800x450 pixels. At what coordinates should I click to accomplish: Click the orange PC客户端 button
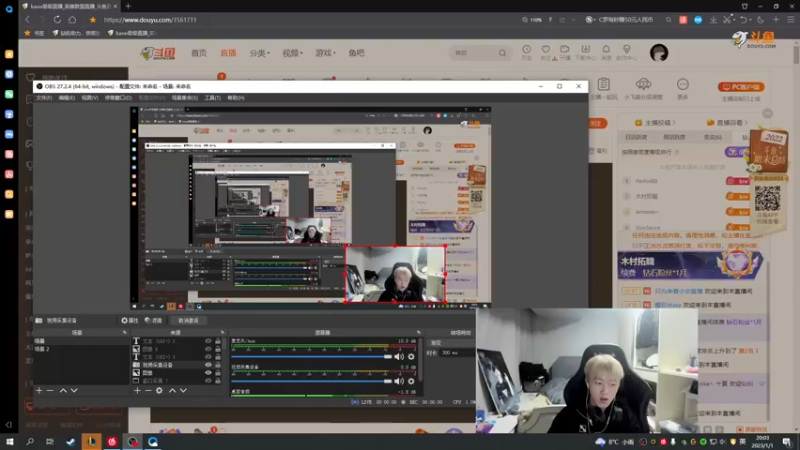741,87
